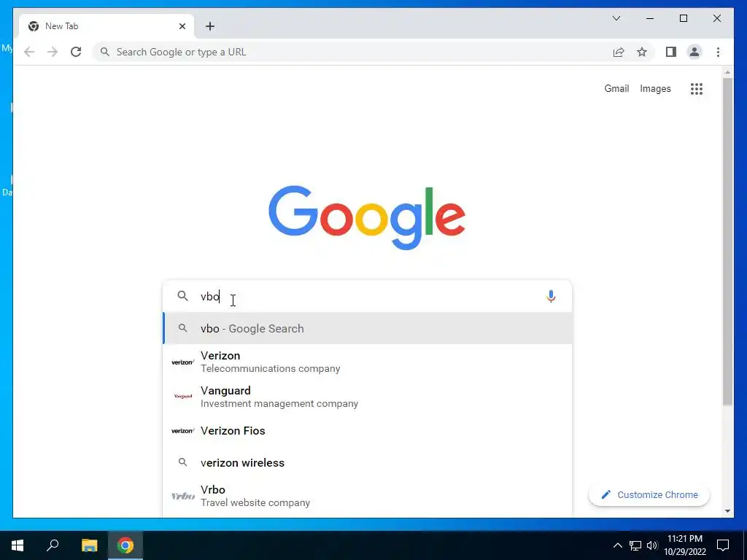Open the side panel icon
Image resolution: width=747 pixels, height=560 pixels.
click(671, 52)
